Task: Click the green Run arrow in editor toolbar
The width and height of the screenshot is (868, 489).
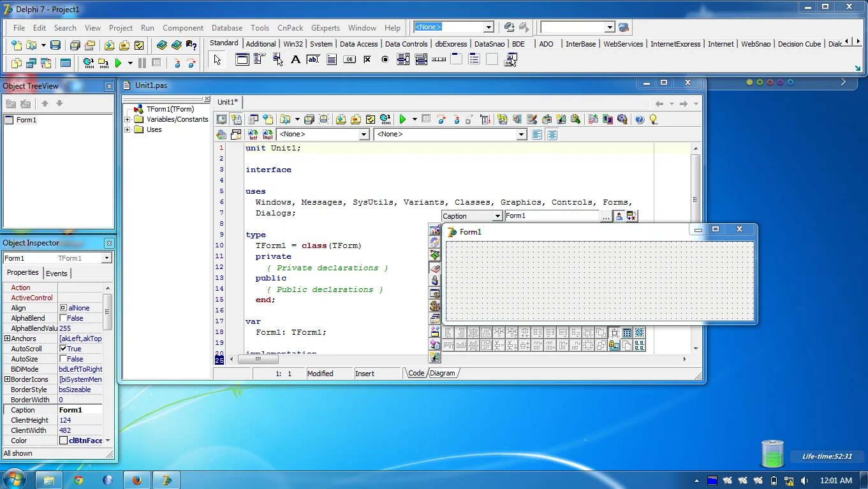Action: point(402,119)
